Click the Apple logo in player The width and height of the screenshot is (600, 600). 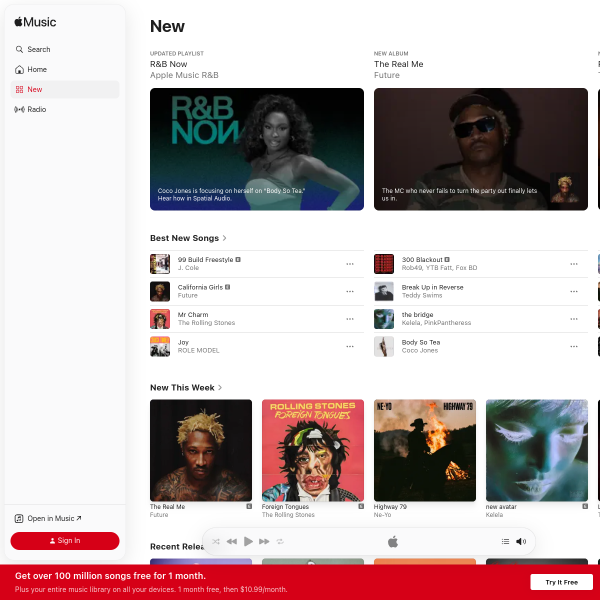click(x=393, y=542)
